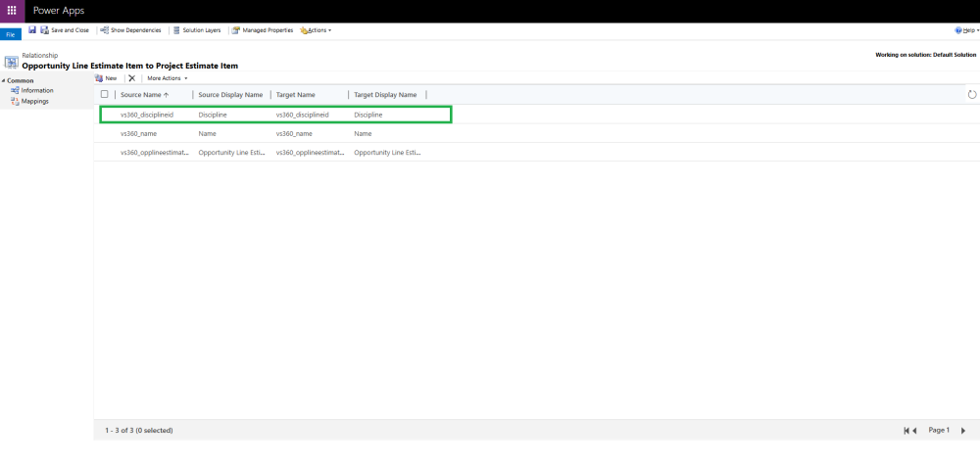Image resolution: width=980 pixels, height=466 pixels.
Task: Go to the previous page
Action: [914, 431]
